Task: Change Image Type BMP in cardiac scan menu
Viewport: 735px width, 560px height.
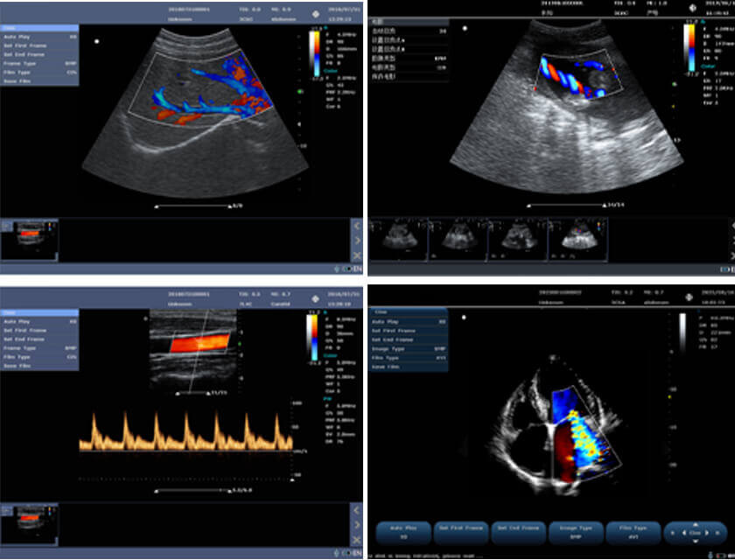Action: 409,348
